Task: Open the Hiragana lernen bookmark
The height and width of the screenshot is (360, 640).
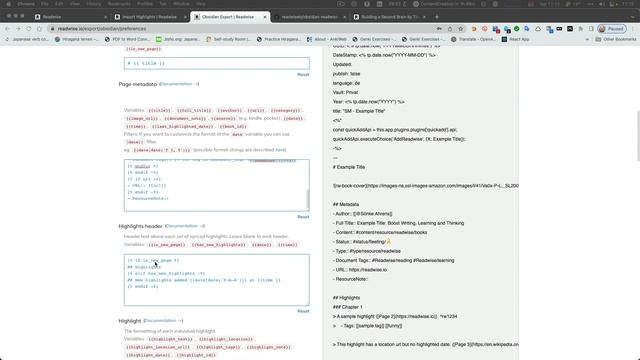Action: pos(77,39)
